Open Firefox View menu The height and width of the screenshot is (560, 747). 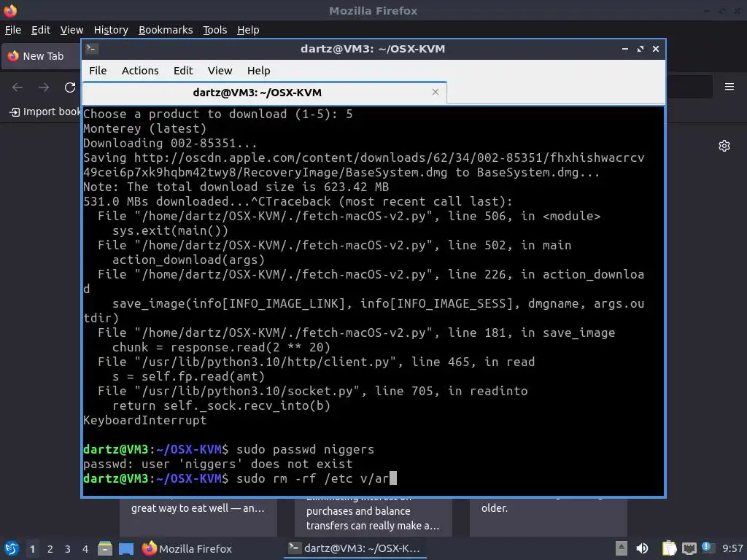click(71, 30)
